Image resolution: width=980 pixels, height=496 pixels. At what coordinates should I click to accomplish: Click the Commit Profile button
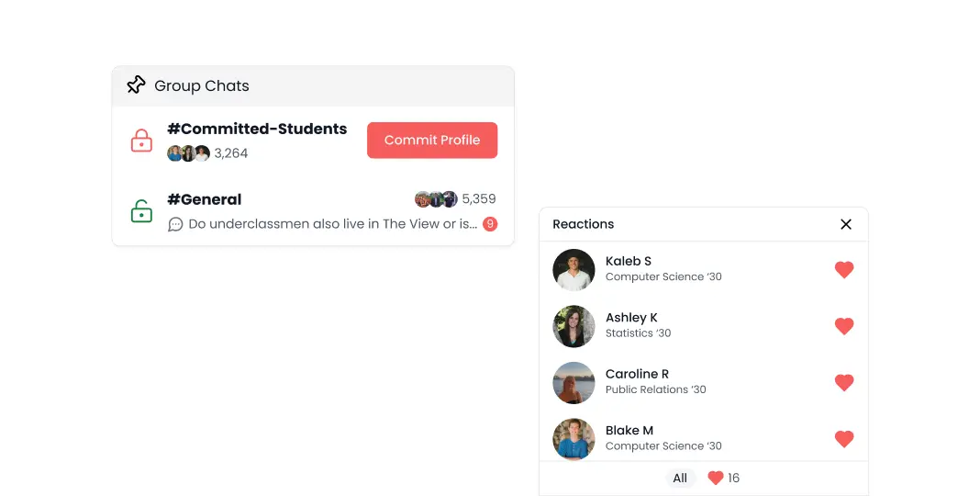pyautogui.click(x=432, y=141)
